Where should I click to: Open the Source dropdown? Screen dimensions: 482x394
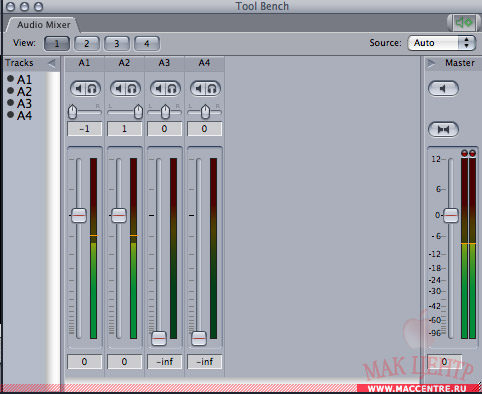pos(441,43)
